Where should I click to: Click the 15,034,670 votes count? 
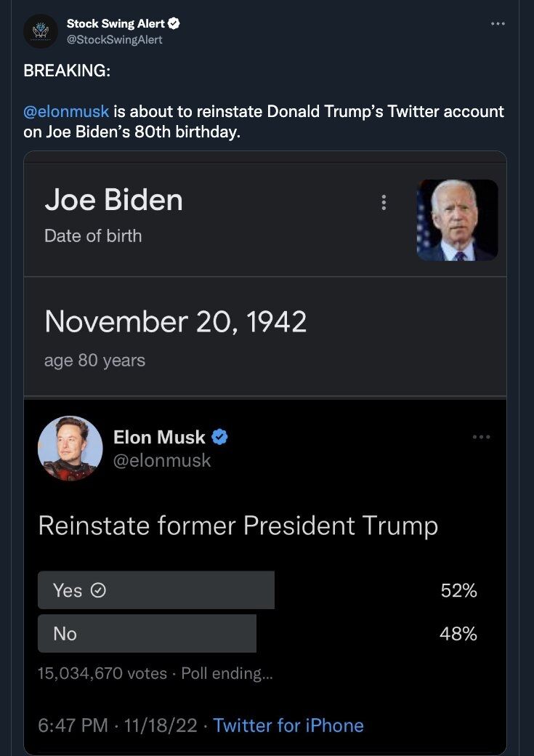click(x=102, y=673)
